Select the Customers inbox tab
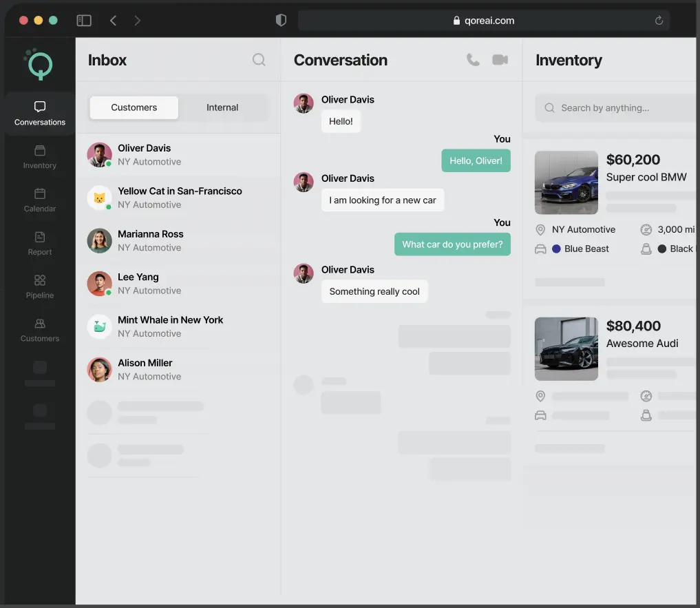This screenshot has height=608, width=700. pos(134,107)
